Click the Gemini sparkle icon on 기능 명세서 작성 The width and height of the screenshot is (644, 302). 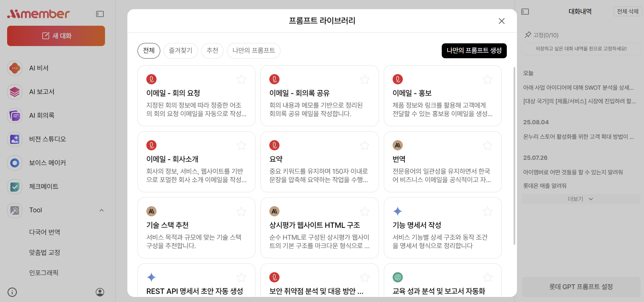point(397,211)
